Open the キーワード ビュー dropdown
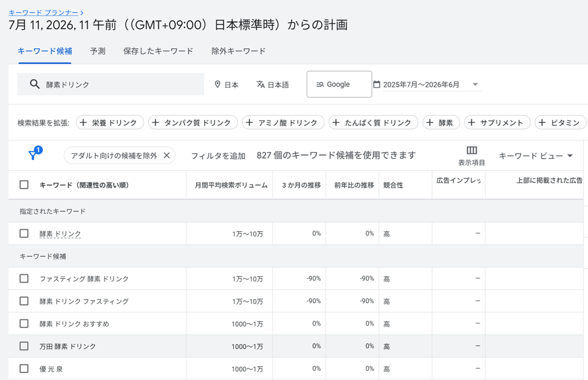The height and width of the screenshot is (380, 588). pos(535,156)
